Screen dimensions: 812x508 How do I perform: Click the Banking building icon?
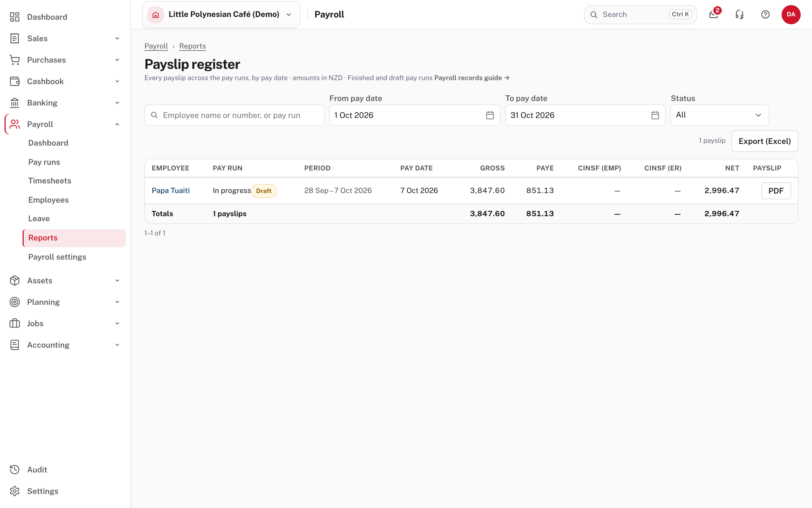(x=14, y=103)
